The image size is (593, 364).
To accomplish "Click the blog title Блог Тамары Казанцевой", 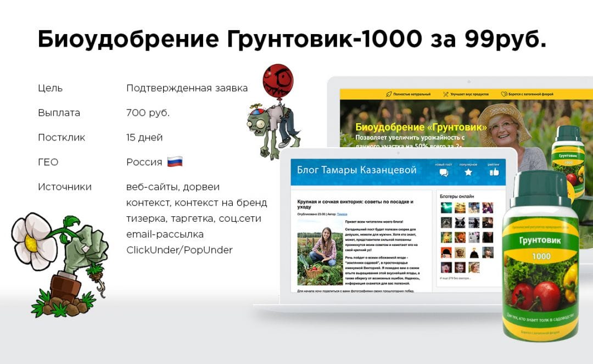I will pyautogui.click(x=356, y=171).
